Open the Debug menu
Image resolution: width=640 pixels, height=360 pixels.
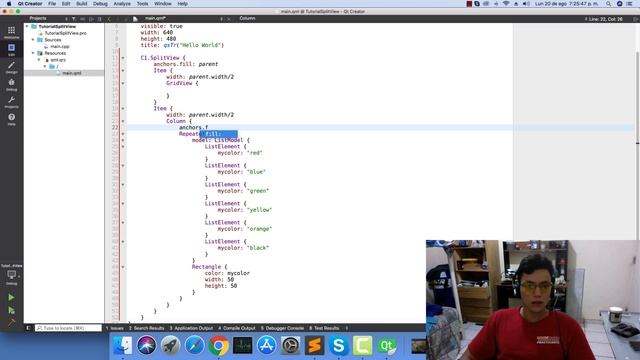point(100,4)
